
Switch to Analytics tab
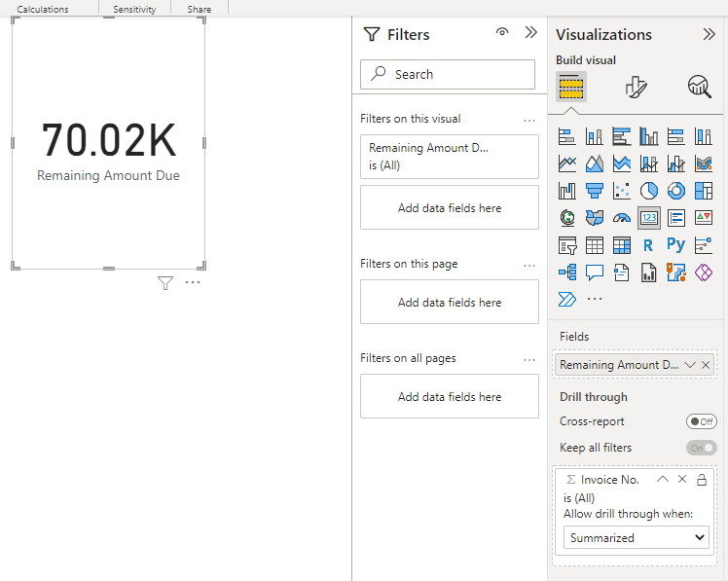(699, 87)
